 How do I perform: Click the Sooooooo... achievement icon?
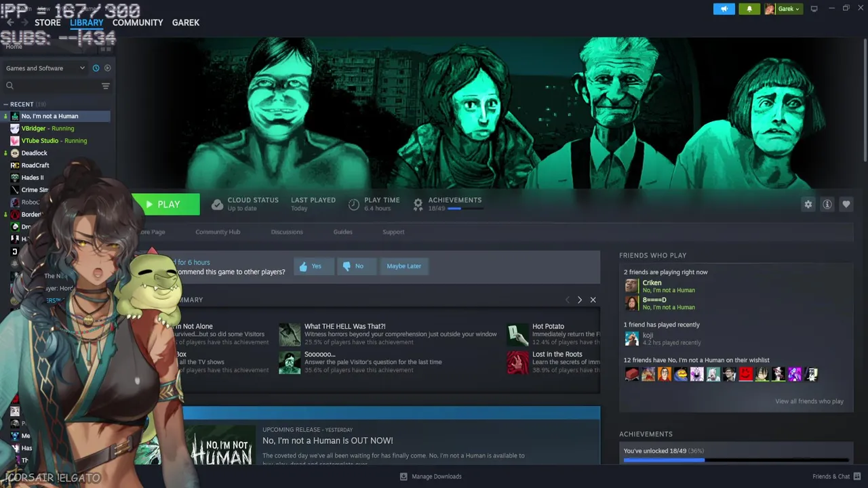coord(290,362)
